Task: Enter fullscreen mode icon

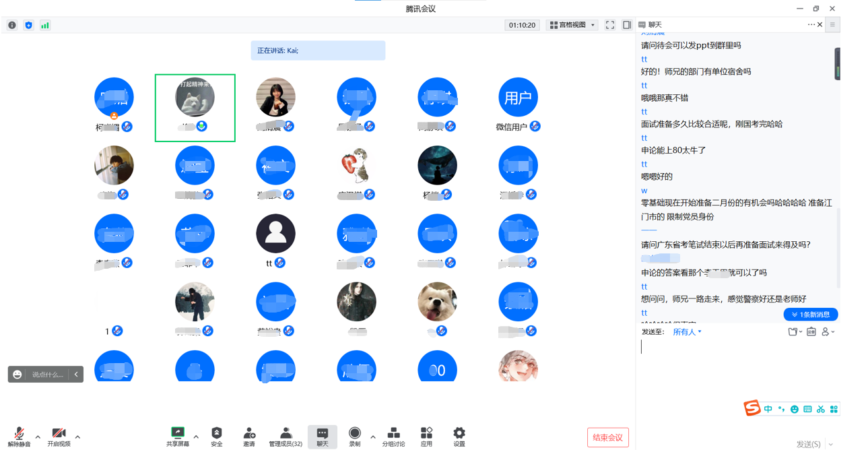Action: (610, 25)
